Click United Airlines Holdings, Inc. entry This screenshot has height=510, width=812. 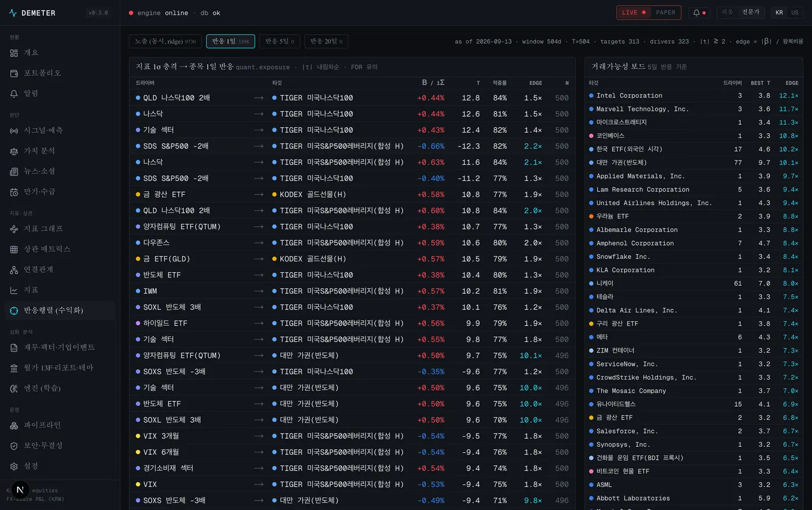(x=694, y=203)
